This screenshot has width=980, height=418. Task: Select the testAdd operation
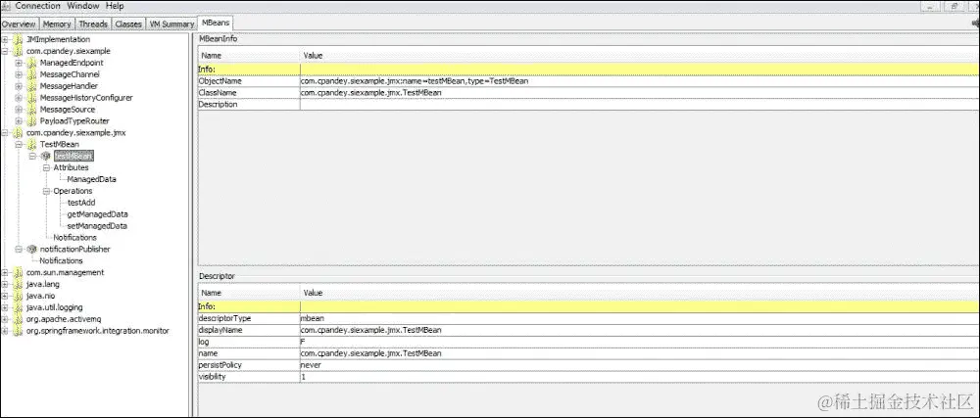81,203
